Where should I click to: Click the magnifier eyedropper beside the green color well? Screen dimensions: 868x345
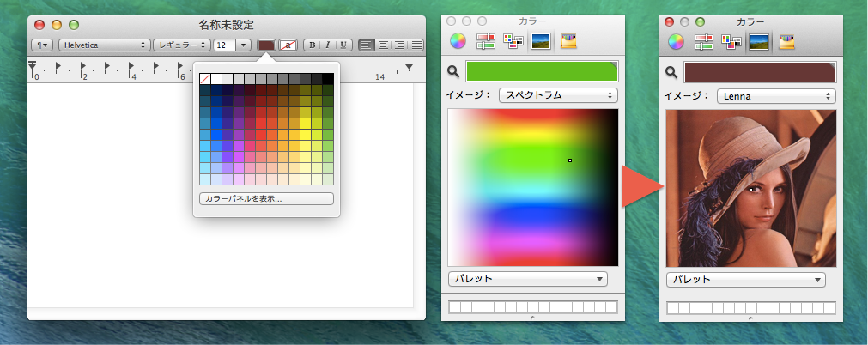point(453,71)
